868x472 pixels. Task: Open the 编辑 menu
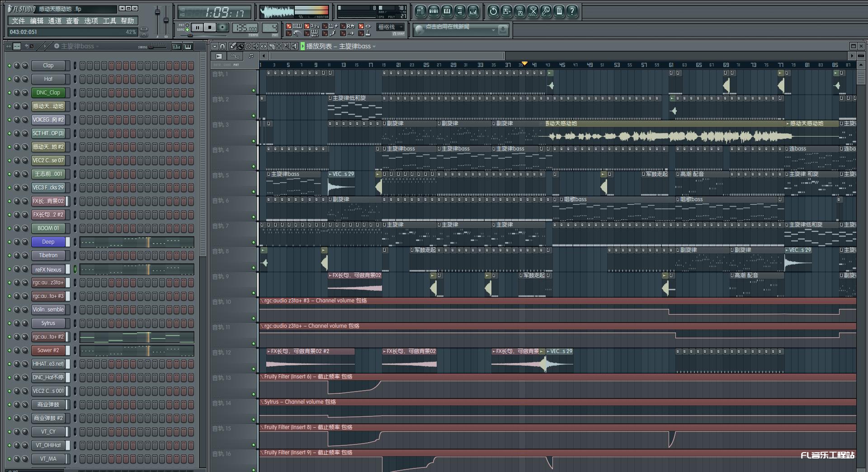[37, 21]
